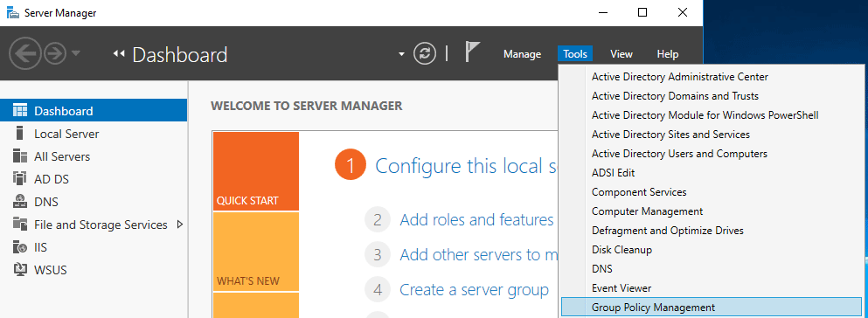
Task: Click the step 2 number circle
Action: 378,220
